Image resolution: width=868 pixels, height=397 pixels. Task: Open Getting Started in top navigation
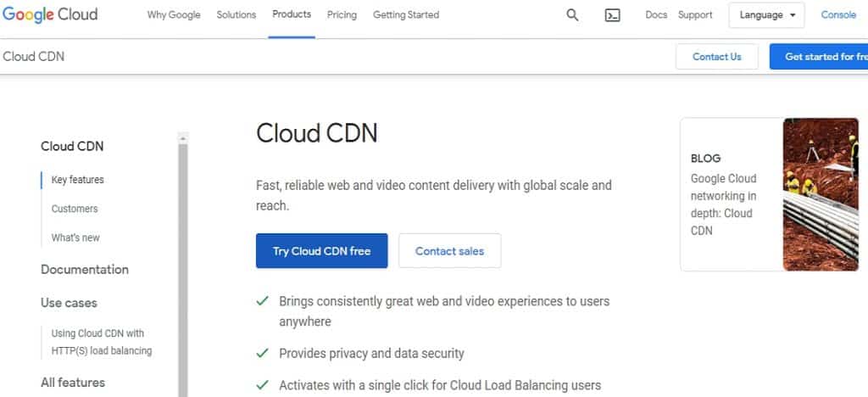(406, 15)
